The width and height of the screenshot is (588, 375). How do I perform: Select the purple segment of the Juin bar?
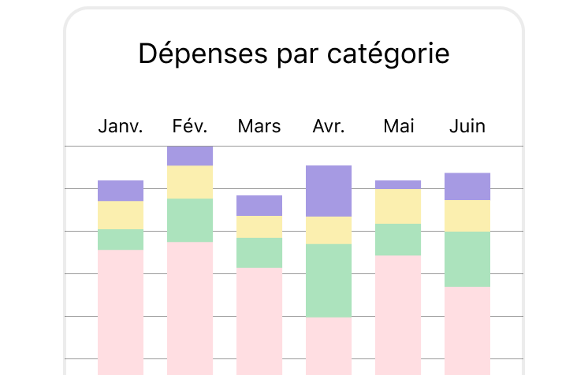(467, 186)
